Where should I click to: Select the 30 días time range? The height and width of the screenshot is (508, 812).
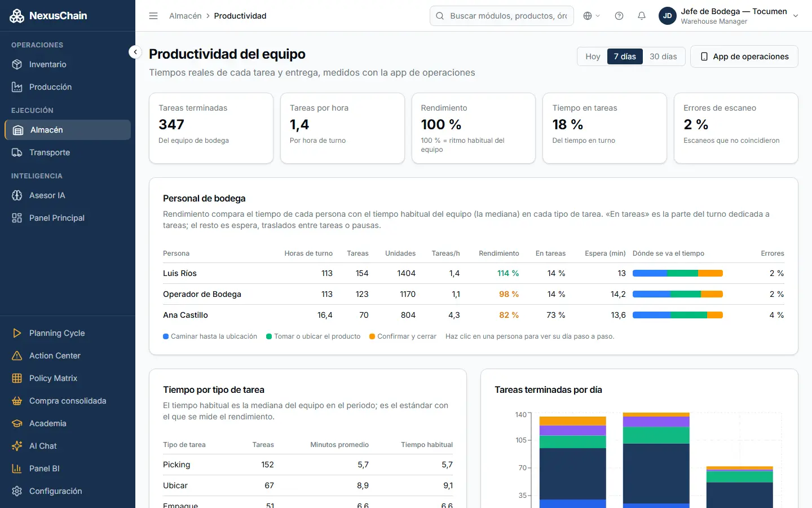(663, 56)
